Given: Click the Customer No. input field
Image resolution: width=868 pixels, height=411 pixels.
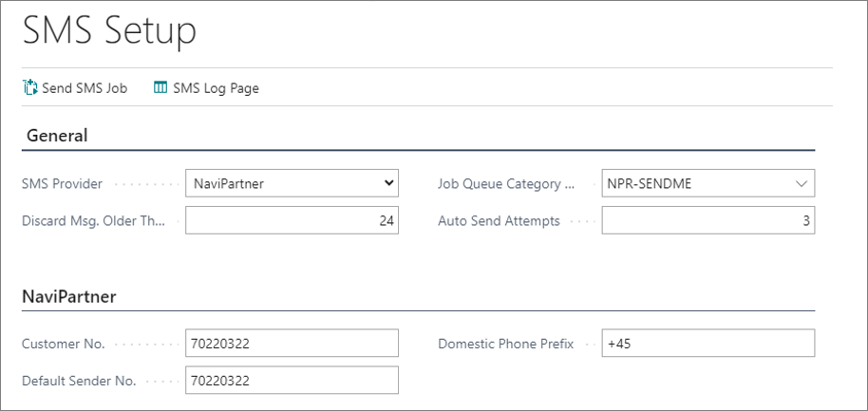Looking at the screenshot, I should [x=292, y=344].
